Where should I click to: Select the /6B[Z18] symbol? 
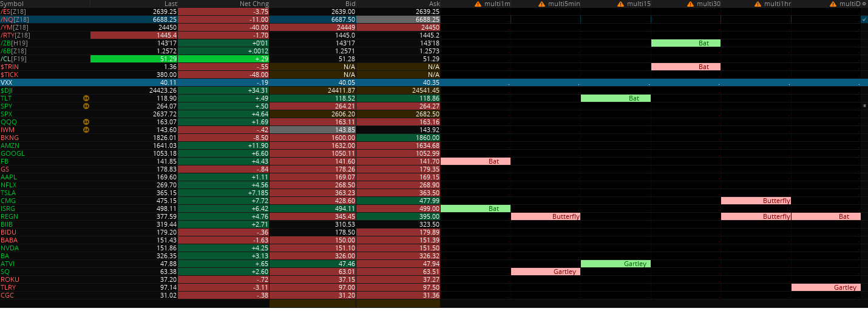tap(14, 51)
